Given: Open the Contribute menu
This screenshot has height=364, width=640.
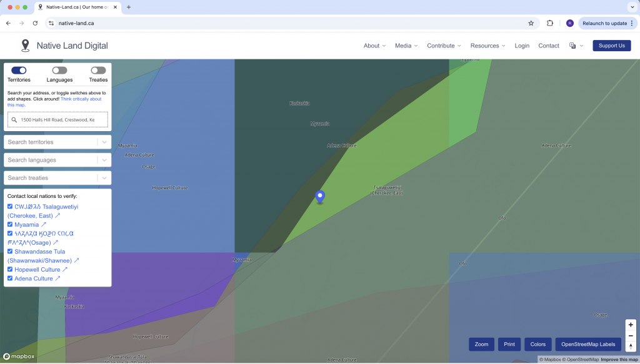Looking at the screenshot, I should coord(444,46).
